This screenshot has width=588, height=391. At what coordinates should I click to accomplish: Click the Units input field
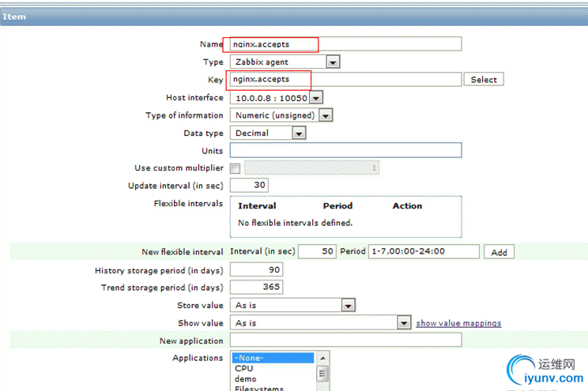(345, 150)
